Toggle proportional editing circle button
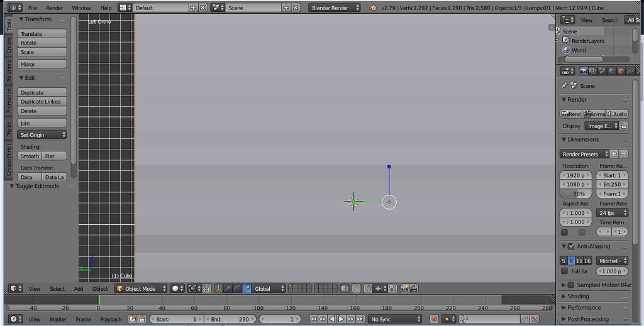The height and width of the screenshot is (326, 644). pyautogui.click(x=356, y=288)
